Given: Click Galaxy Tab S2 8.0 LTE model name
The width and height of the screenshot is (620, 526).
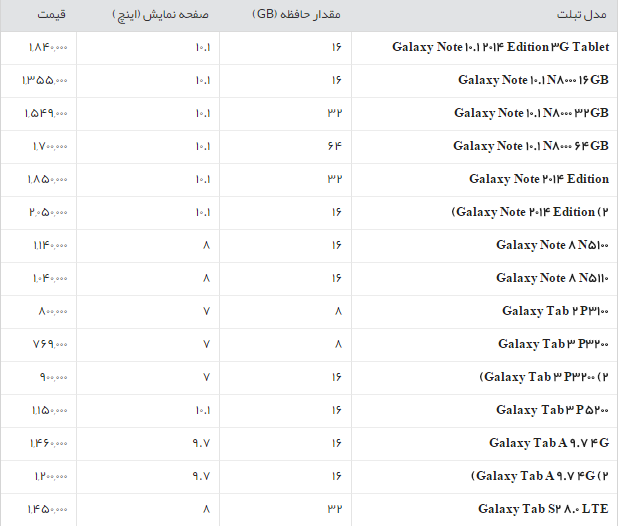Looking at the screenshot, I should pos(543,509).
